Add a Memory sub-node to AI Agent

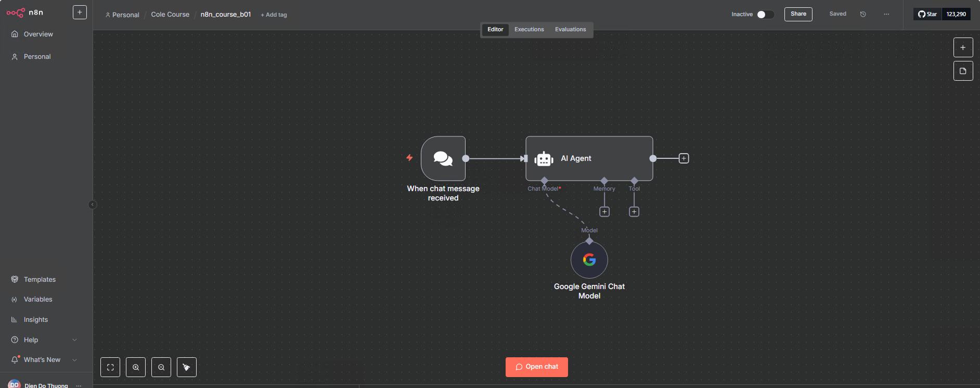tap(604, 212)
